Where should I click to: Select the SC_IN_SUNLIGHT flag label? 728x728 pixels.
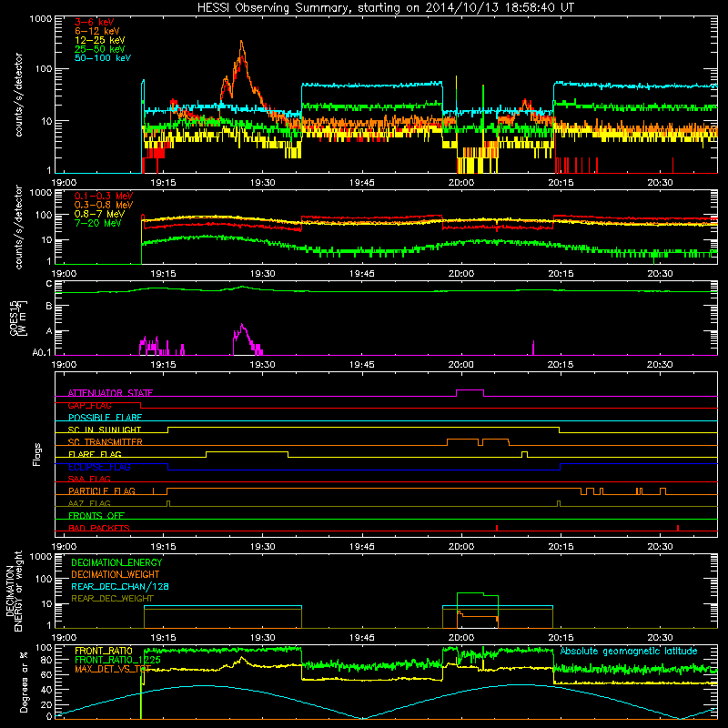(105, 430)
